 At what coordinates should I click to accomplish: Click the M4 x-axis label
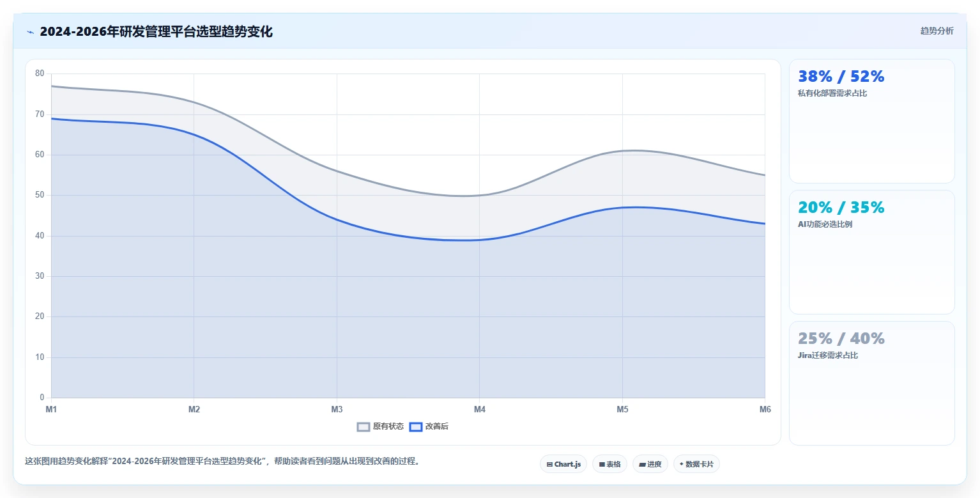click(x=480, y=410)
